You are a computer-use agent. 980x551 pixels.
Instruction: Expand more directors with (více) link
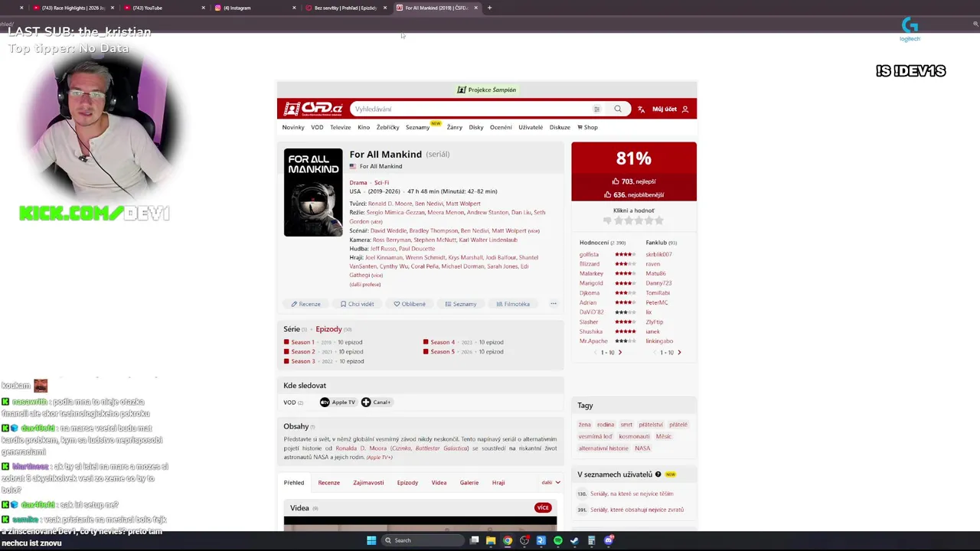coord(377,222)
